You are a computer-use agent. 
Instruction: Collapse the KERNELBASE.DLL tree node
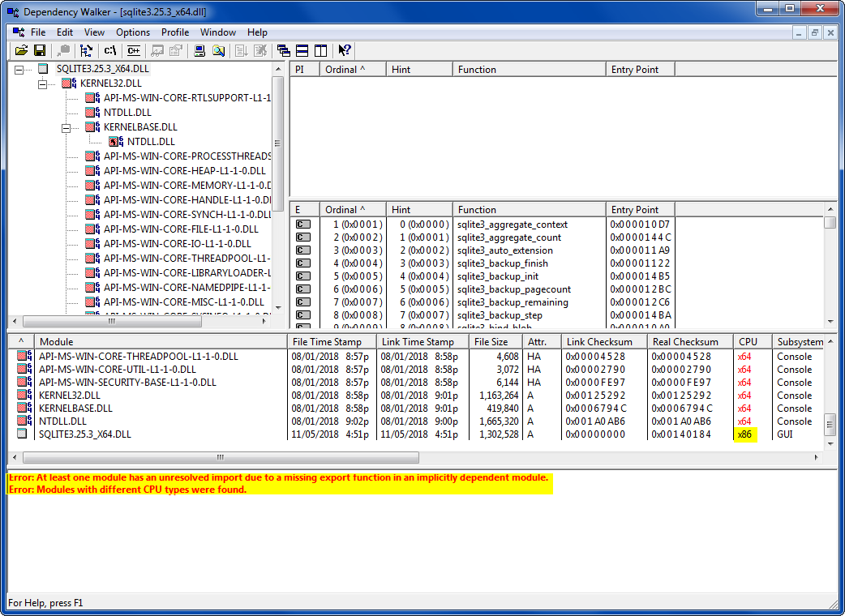(x=66, y=127)
